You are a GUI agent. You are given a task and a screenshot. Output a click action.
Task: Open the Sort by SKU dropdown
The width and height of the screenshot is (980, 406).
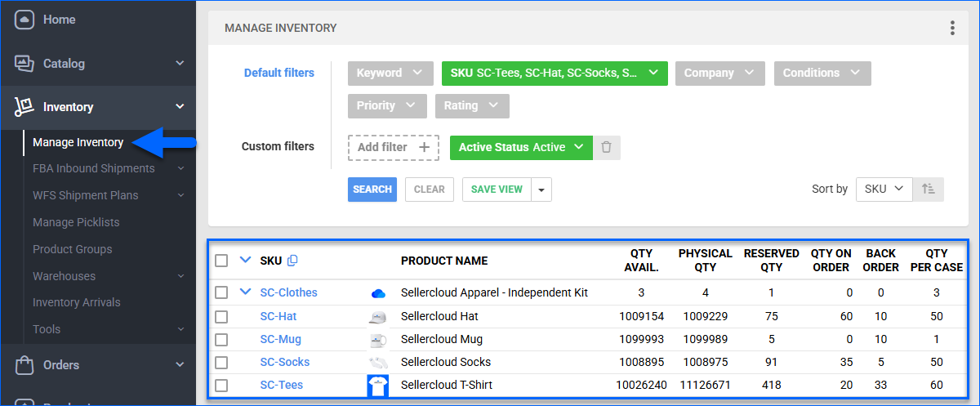click(x=884, y=189)
